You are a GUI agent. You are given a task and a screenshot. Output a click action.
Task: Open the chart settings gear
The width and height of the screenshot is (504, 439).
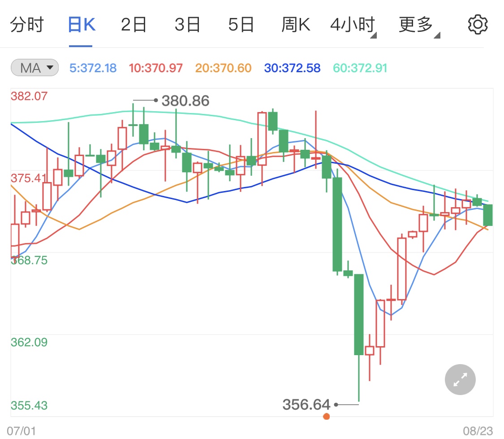(x=478, y=24)
